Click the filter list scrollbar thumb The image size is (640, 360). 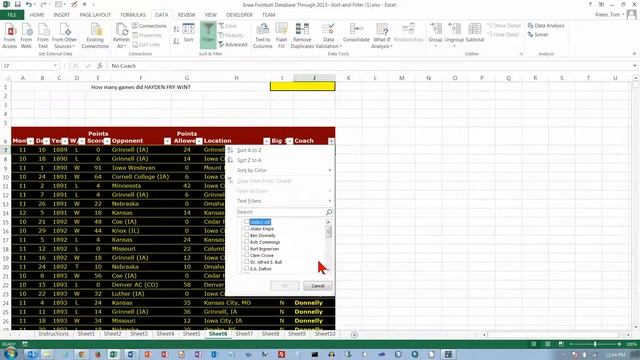329,231
